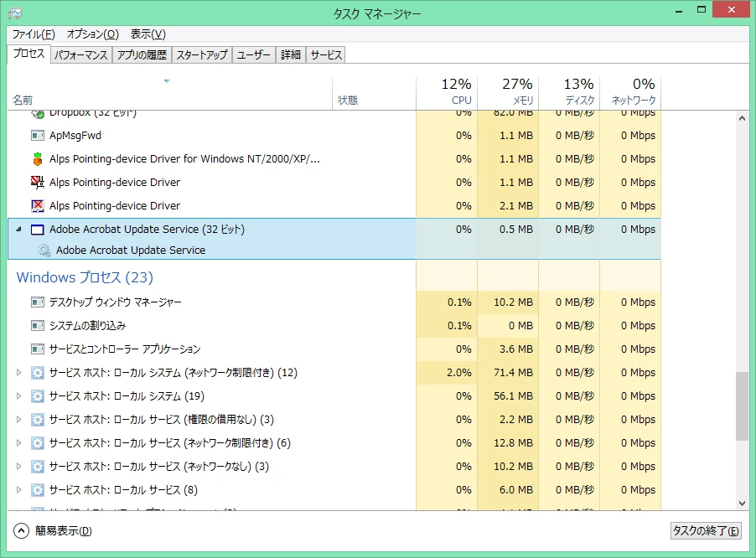The image size is (756, 558).
Task: Click the 0.5 MB memory value of Adobe Acrobat
Action: [x=516, y=230]
